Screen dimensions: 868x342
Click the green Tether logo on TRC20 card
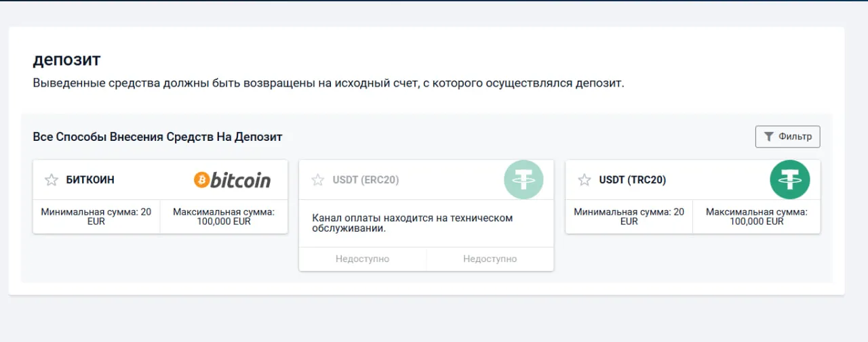click(x=790, y=179)
